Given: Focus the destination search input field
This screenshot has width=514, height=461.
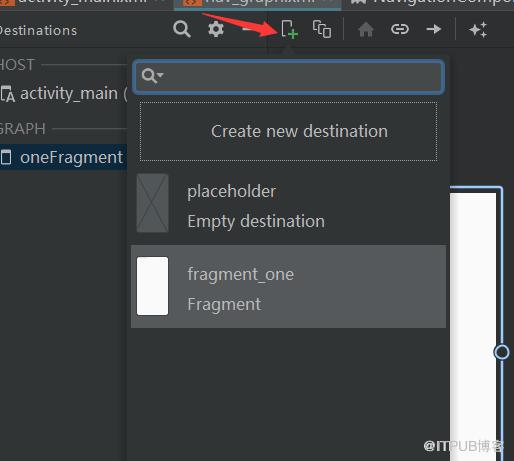Looking at the screenshot, I should pos(289,76).
